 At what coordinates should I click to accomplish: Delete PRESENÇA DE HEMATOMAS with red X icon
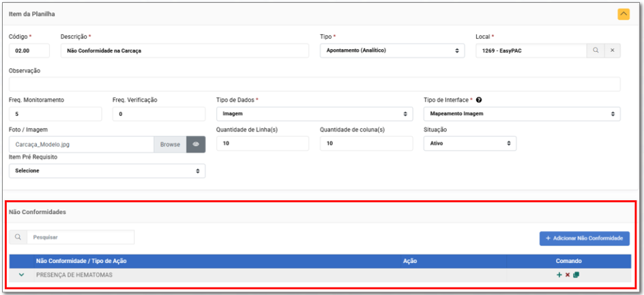tap(568, 275)
